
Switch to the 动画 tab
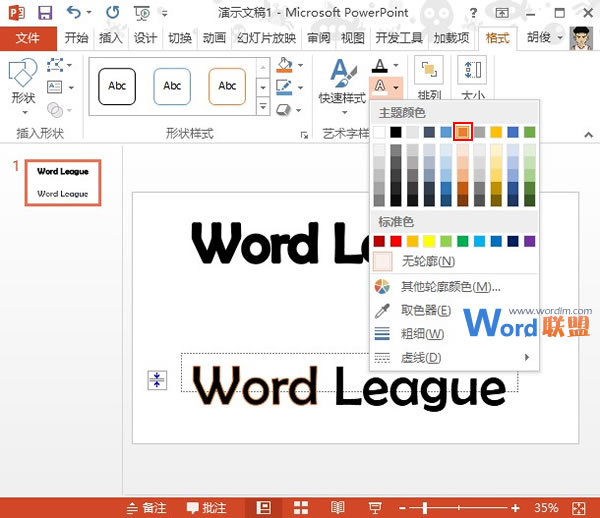[214, 38]
